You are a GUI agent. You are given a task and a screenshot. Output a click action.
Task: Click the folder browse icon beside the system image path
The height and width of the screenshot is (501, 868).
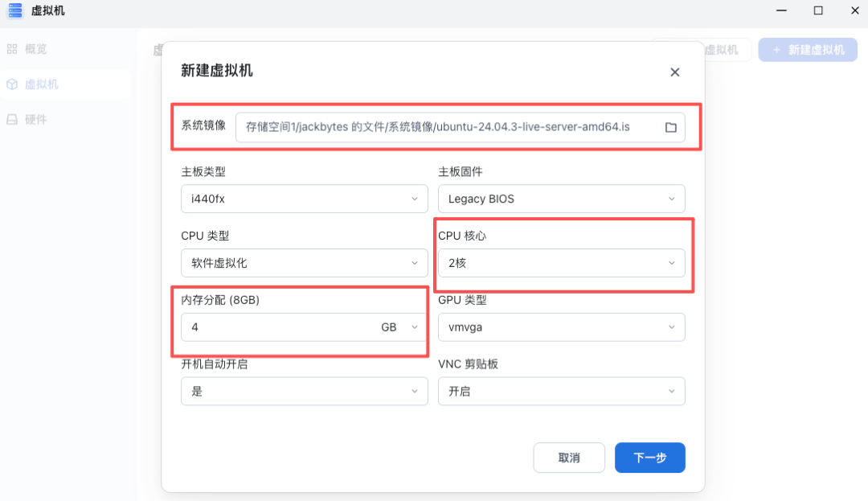671,127
